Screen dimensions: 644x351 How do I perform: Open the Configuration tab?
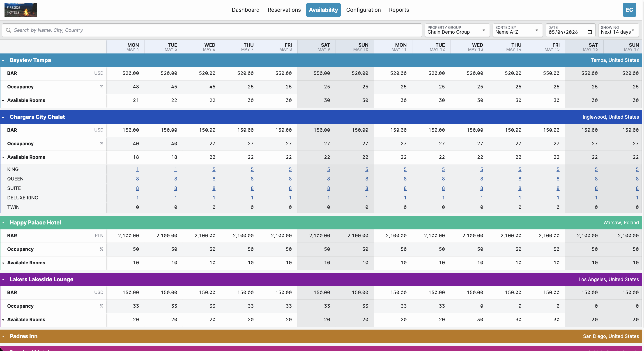coord(363,10)
